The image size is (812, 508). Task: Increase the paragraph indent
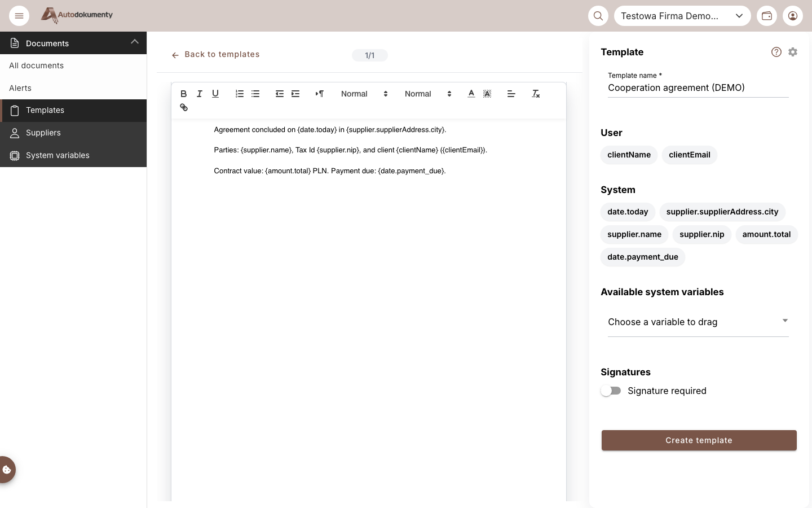click(295, 94)
